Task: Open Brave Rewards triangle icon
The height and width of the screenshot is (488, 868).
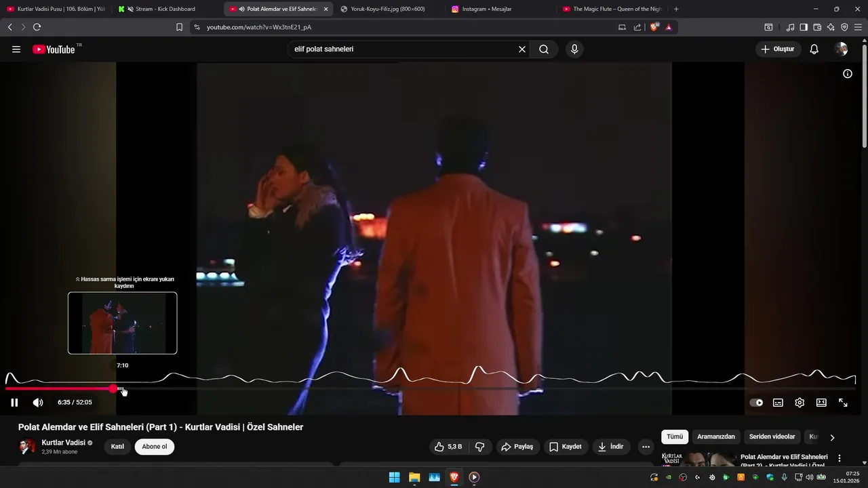Action: click(x=669, y=27)
